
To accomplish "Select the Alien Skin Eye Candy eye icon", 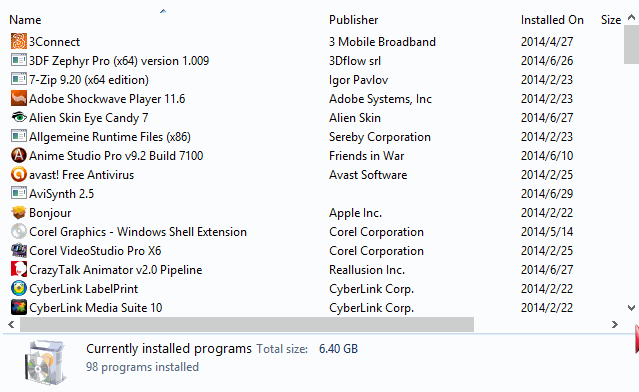I will (19, 117).
